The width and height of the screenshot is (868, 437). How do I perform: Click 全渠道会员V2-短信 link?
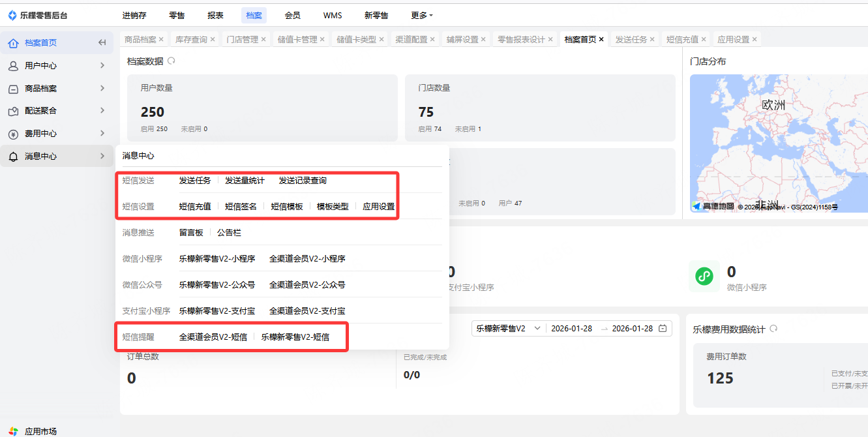(x=213, y=337)
